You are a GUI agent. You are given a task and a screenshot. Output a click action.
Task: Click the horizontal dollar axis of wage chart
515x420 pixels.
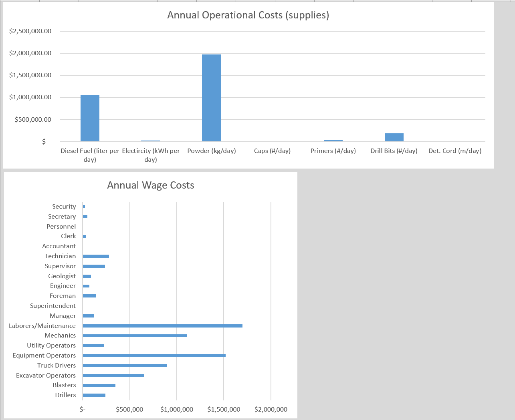pyautogui.click(x=176, y=410)
